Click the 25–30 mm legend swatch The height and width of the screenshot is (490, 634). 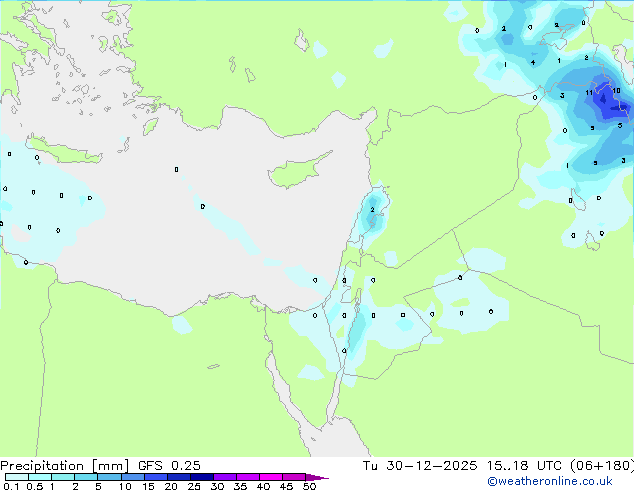point(201,477)
